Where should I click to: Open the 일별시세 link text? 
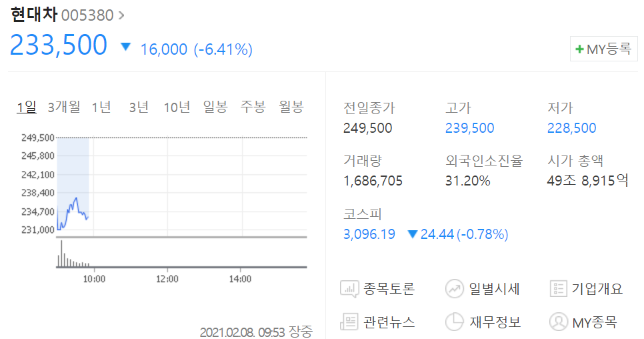pos(494,289)
